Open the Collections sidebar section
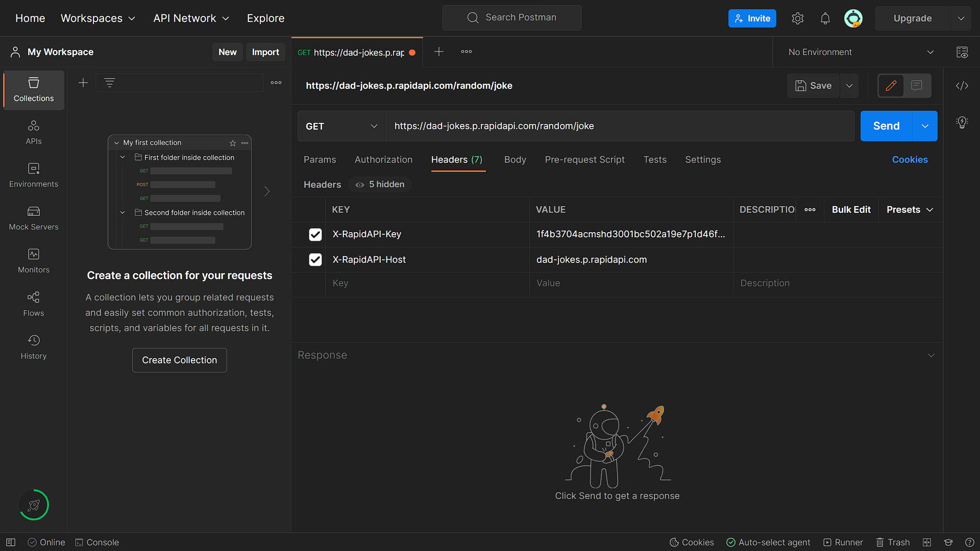Screen dimensions: 980x551 (x=34, y=90)
